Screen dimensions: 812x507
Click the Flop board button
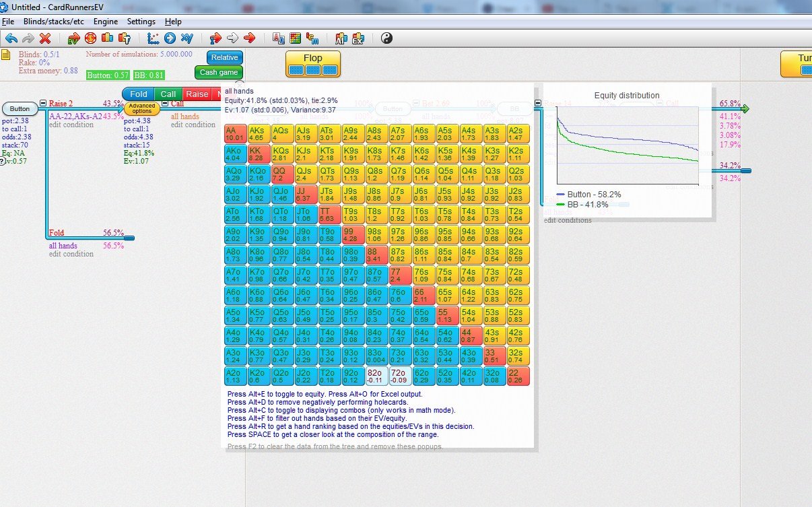click(x=313, y=64)
